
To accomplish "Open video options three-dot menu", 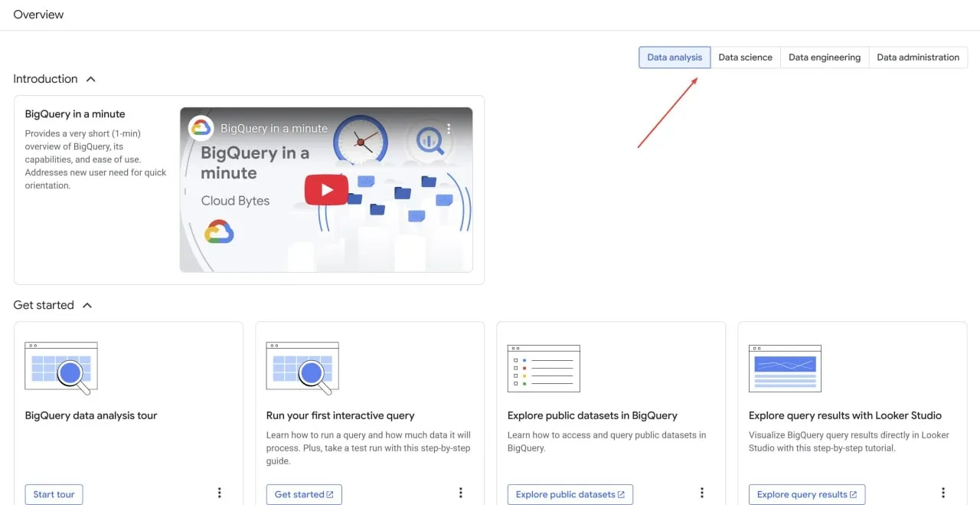I will point(449,129).
